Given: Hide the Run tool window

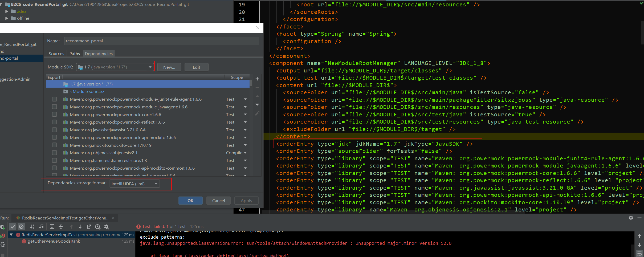Looking at the screenshot, I should point(639,218).
